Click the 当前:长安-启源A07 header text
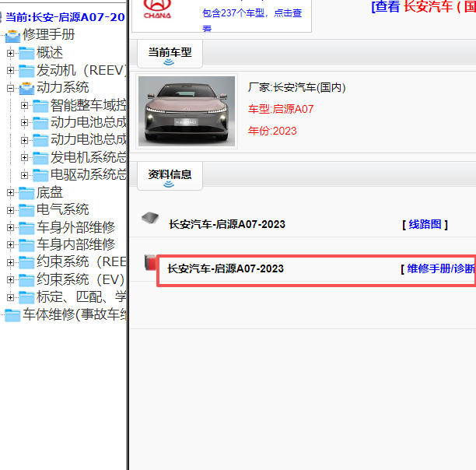476x470 pixels. tap(65, 17)
